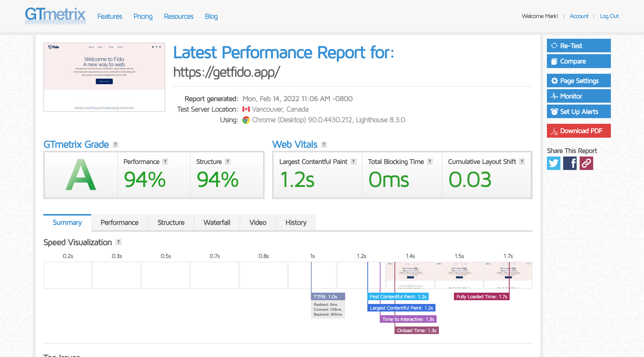Click the TTFB: 1.0s marker label

(x=328, y=296)
